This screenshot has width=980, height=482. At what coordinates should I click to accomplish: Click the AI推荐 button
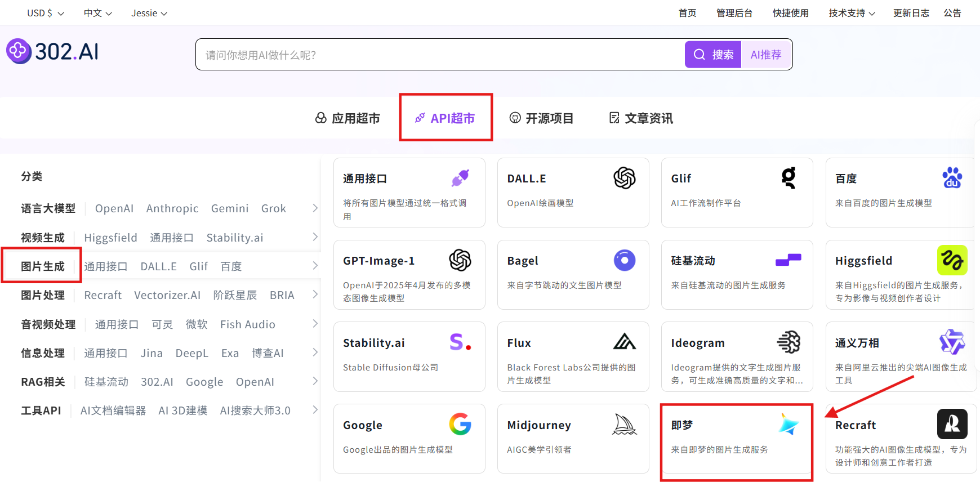pos(766,55)
